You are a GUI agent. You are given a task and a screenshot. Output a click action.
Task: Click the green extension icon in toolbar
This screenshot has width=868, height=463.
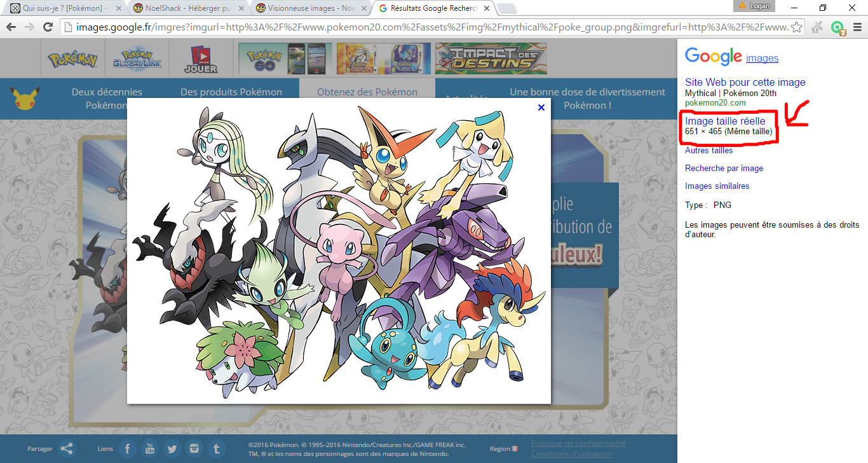click(x=838, y=27)
